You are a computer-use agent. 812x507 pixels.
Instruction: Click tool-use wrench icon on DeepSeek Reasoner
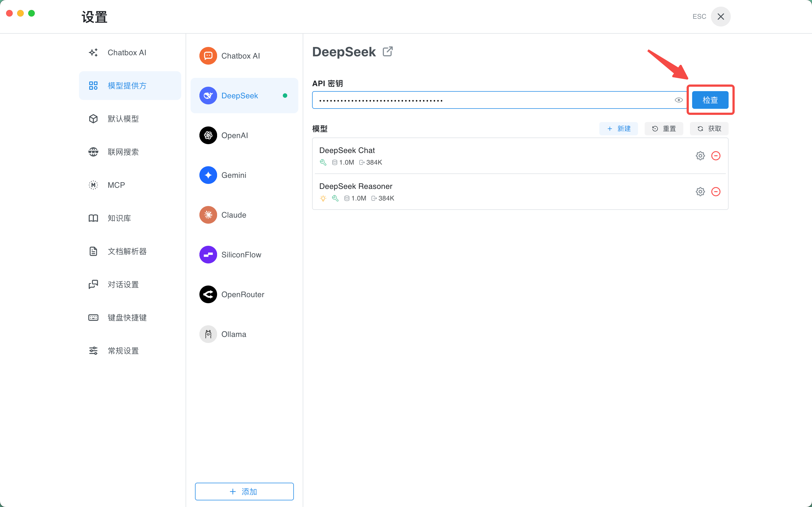[335, 198]
